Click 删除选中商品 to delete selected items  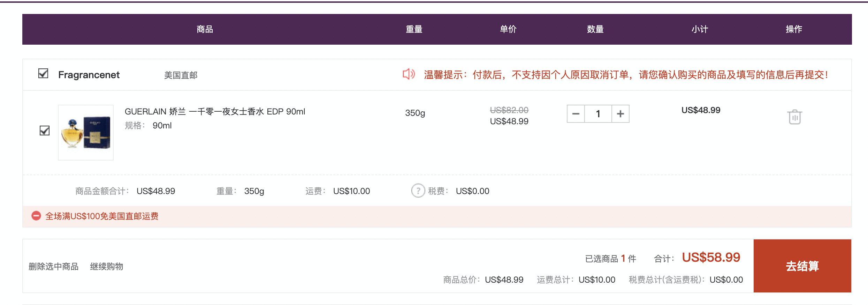54,267
